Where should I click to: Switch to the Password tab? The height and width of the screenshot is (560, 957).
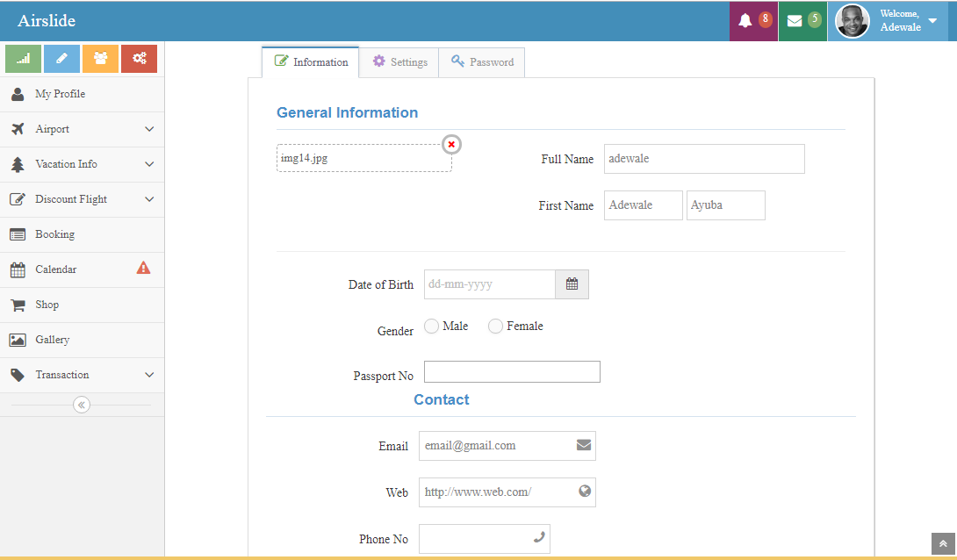[x=481, y=62]
